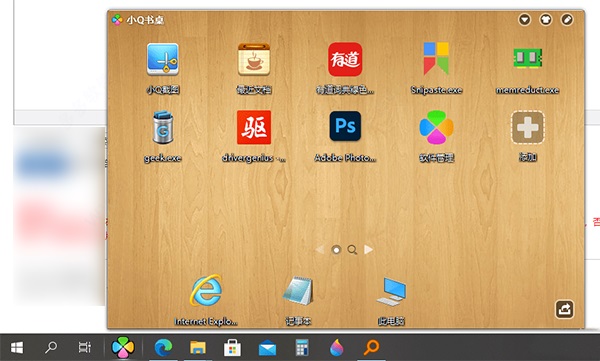Image resolution: width=600 pixels, height=361 pixels.
Task: Open geek.exe uninstaller
Action: coord(163,127)
